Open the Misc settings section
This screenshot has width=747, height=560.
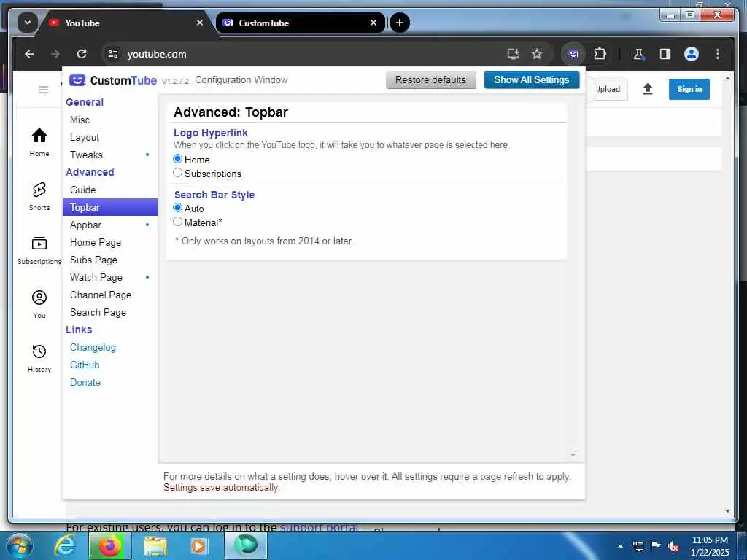[x=110, y=120]
